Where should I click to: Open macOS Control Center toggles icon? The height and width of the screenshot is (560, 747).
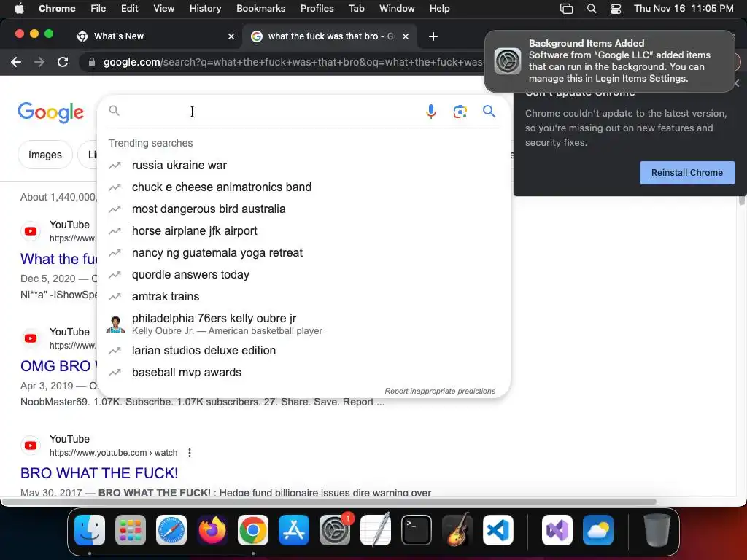tap(616, 9)
